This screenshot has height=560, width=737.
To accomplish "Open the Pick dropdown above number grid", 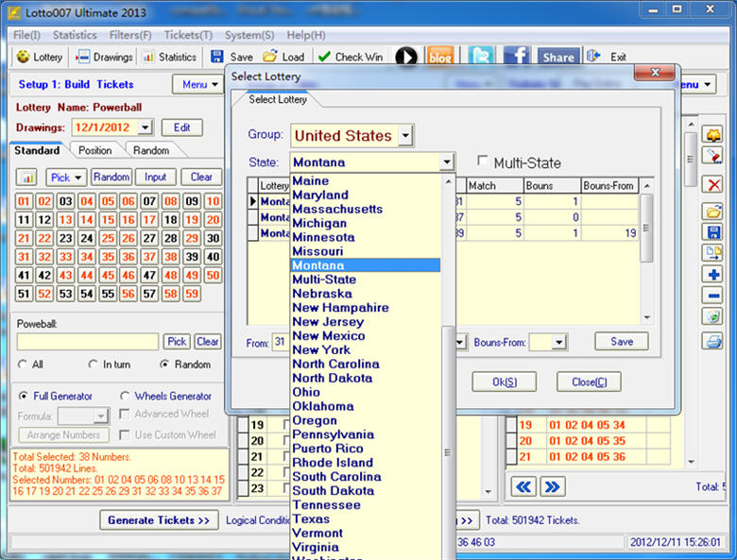I will pos(66,178).
